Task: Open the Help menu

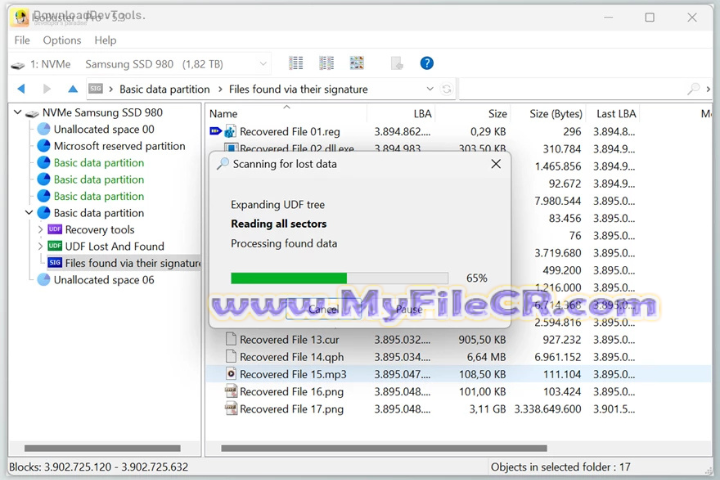Action: tap(105, 40)
